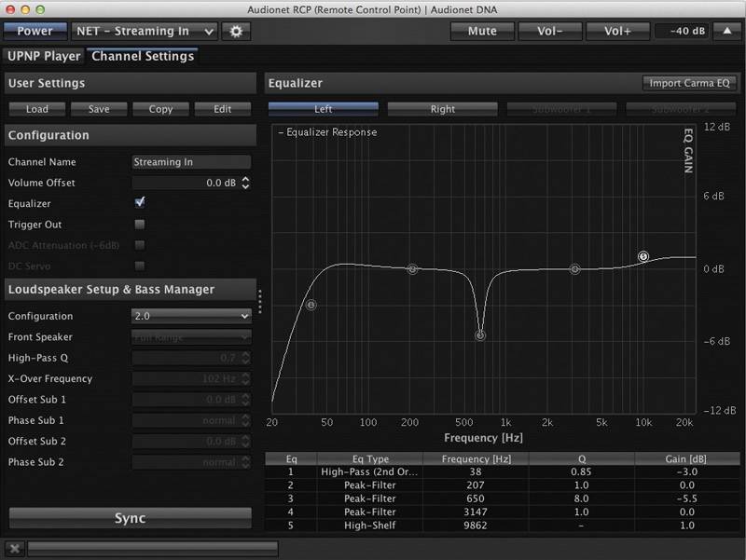Open the settings gear icon
The height and width of the screenshot is (560, 746).
[x=236, y=32]
